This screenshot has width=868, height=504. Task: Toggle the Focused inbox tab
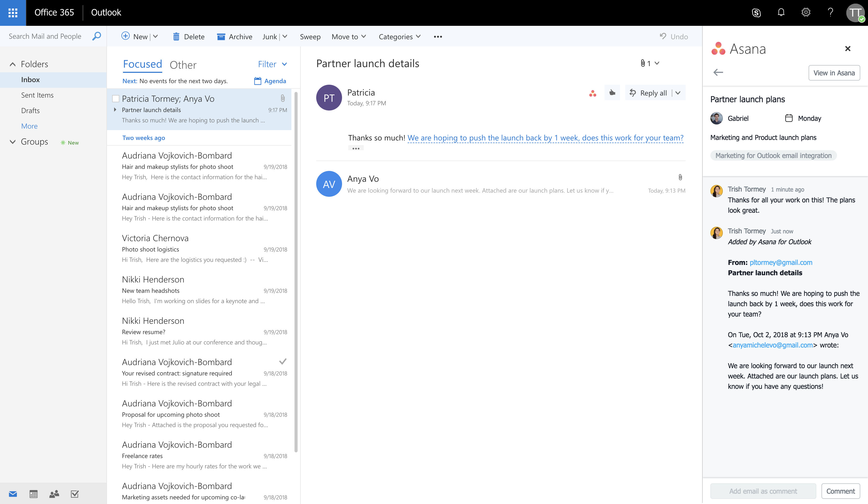coord(142,64)
